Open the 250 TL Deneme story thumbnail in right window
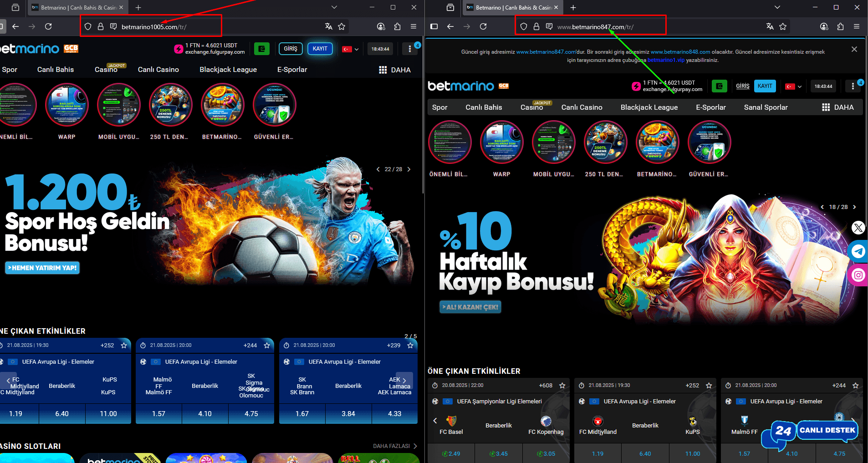The width and height of the screenshot is (868, 463). click(605, 142)
